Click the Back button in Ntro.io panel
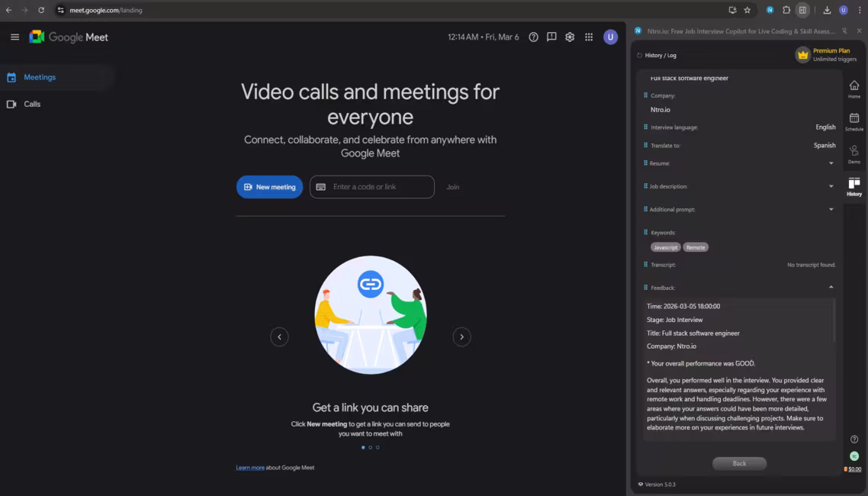Screen dimensions: 868x496 [x=739, y=463]
